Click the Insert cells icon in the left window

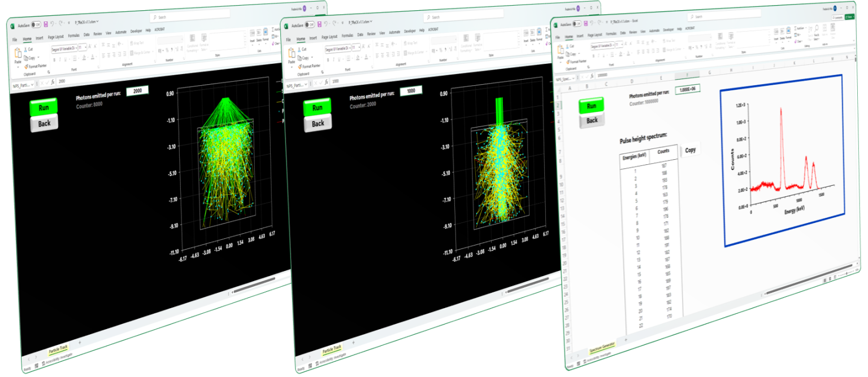[x=252, y=33]
